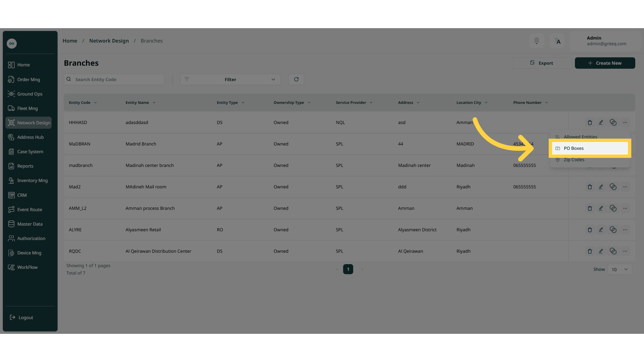Go to previous page arrow
This screenshot has width=644, height=362.
tap(337, 269)
